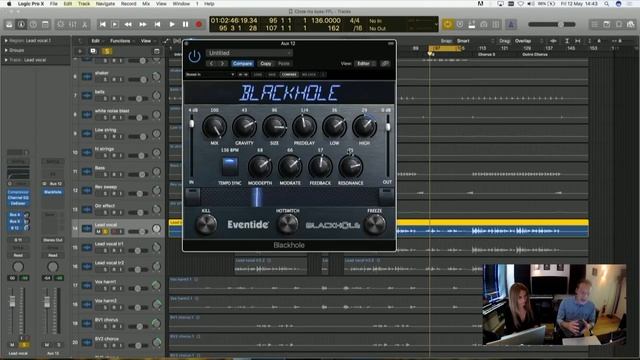The height and width of the screenshot is (360, 640).
Task: Click the Compare button in plugin header
Action: click(242, 64)
